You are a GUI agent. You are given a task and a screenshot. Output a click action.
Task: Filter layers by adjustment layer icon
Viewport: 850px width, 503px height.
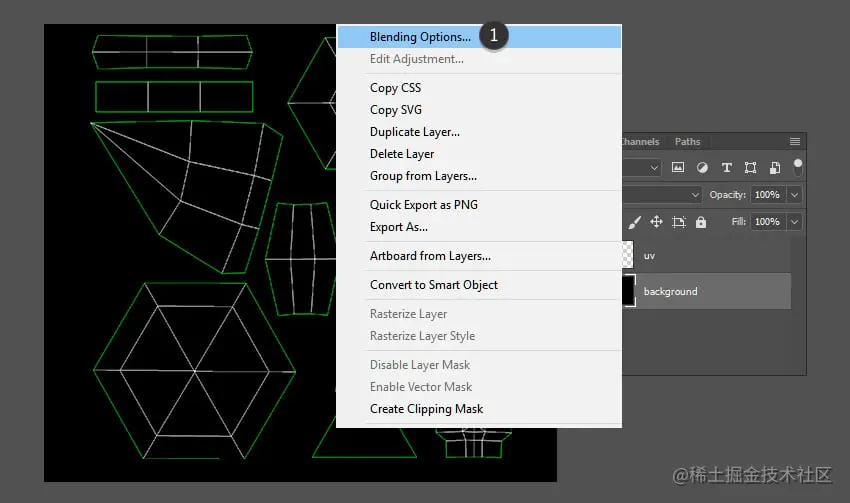(x=702, y=167)
